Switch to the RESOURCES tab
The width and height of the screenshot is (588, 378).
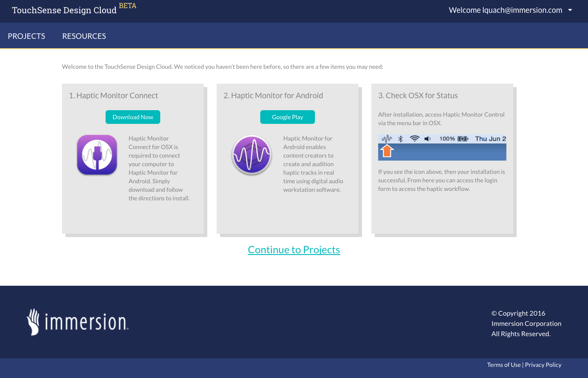[84, 36]
